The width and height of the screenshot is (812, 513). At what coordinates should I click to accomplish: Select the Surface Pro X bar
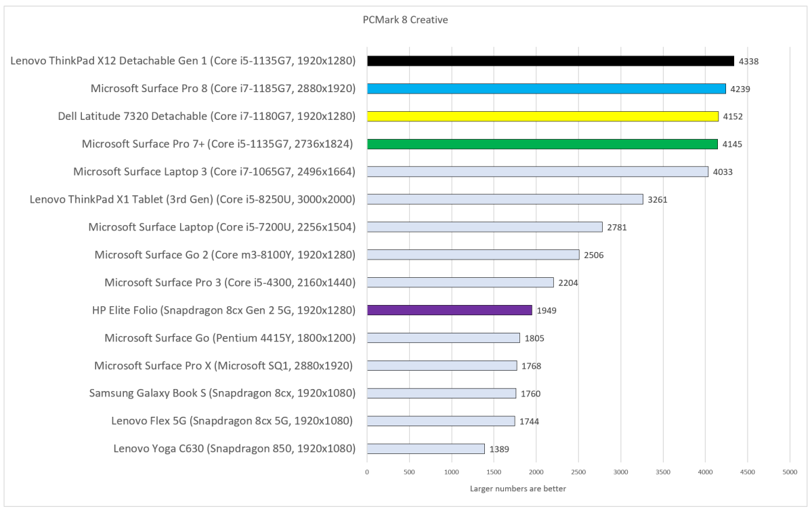(x=442, y=365)
